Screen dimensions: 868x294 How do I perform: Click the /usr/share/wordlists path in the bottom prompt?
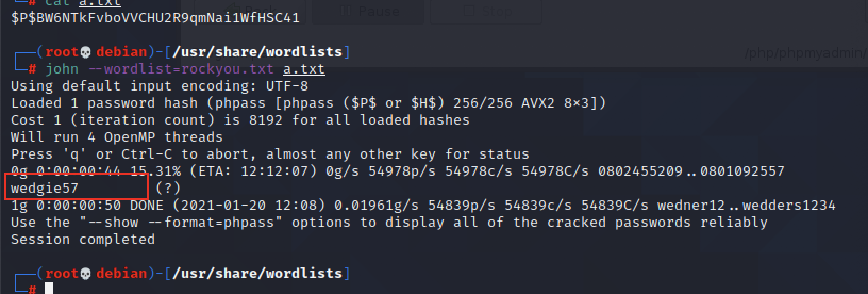point(257,274)
